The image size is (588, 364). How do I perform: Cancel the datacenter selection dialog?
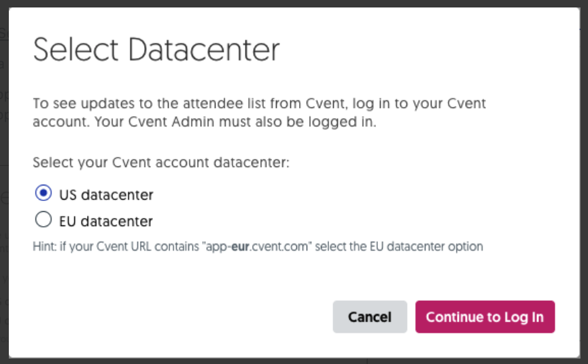[x=370, y=317]
